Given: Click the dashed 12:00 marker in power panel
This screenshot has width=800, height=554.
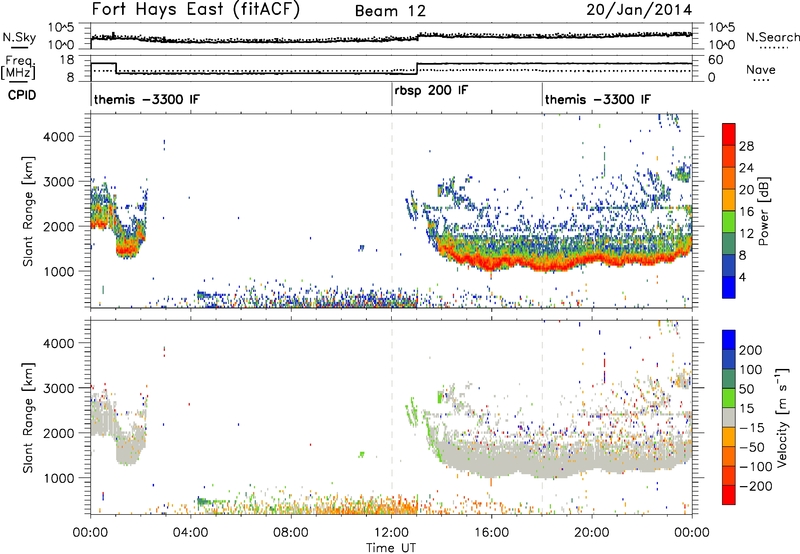Looking at the screenshot, I should point(392,211).
